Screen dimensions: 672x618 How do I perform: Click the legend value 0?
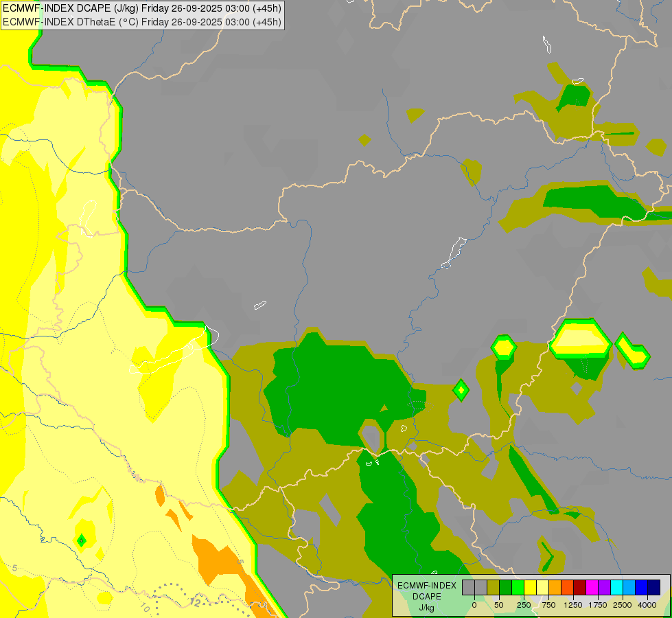(474, 605)
